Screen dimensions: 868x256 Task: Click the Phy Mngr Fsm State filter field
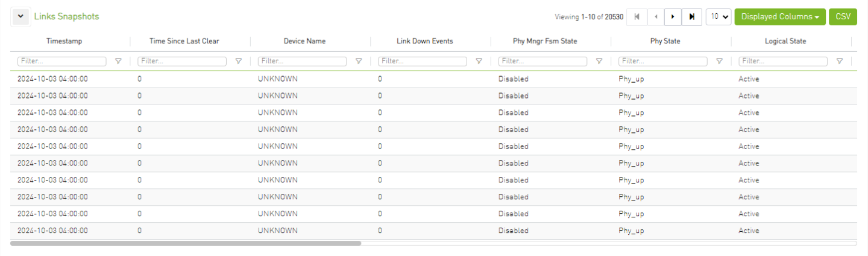[542, 61]
